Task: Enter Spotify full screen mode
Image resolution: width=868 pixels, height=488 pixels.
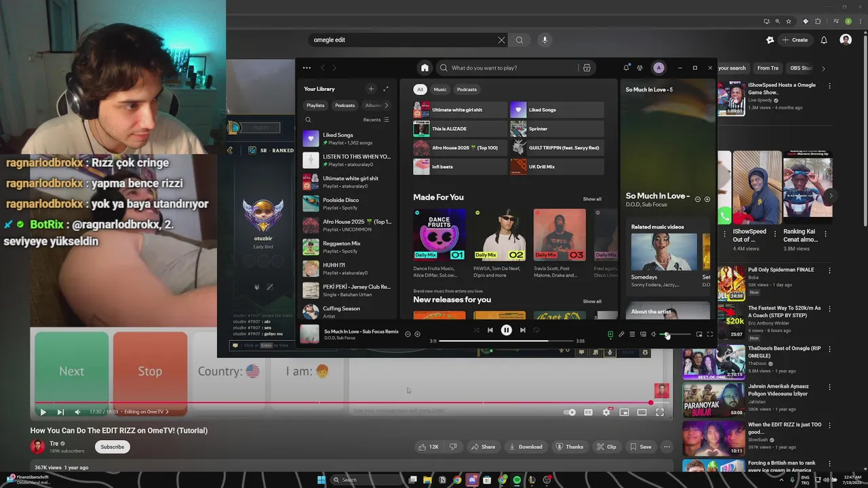Action: 710,334
